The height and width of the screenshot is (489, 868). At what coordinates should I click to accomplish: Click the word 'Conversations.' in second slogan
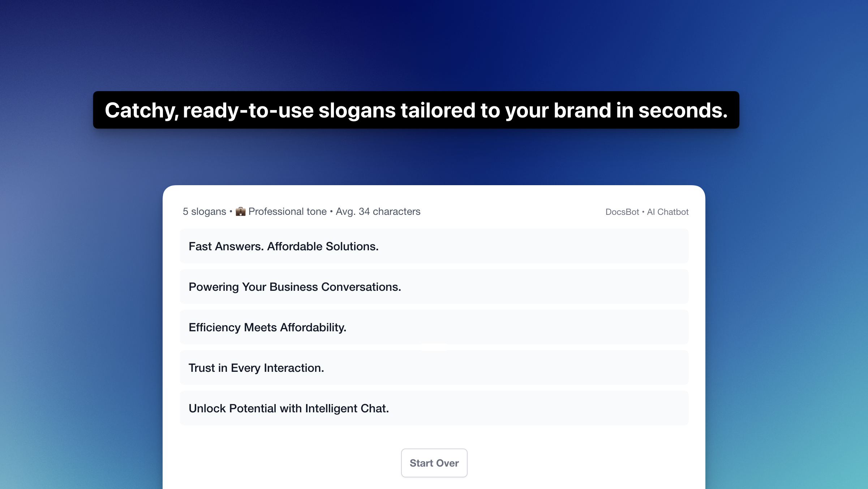pos(361,287)
